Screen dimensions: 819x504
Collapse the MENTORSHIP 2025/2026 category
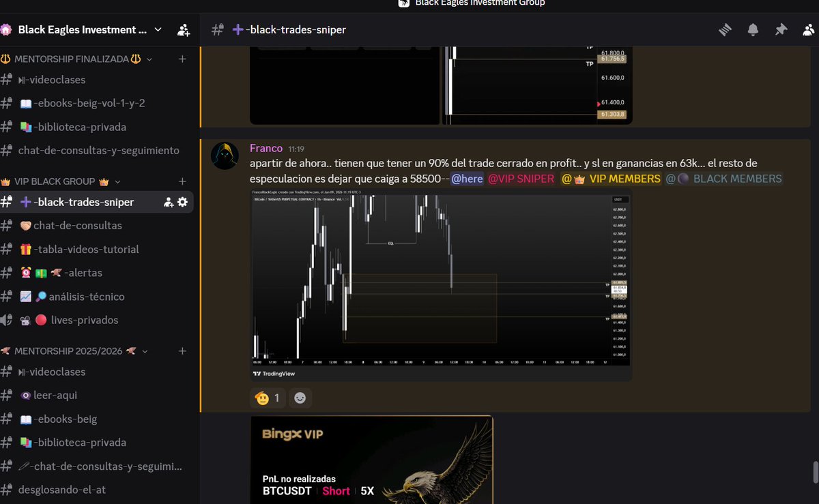tap(74, 351)
